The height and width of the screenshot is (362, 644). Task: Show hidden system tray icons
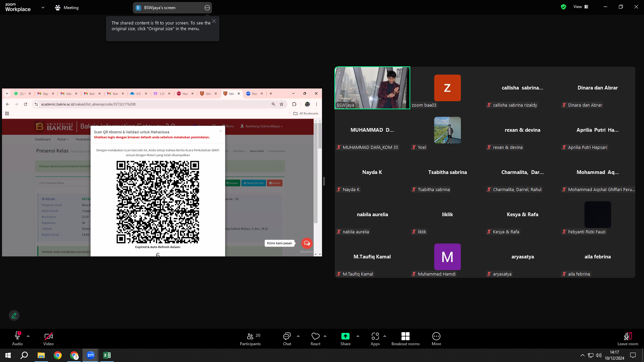click(582, 355)
